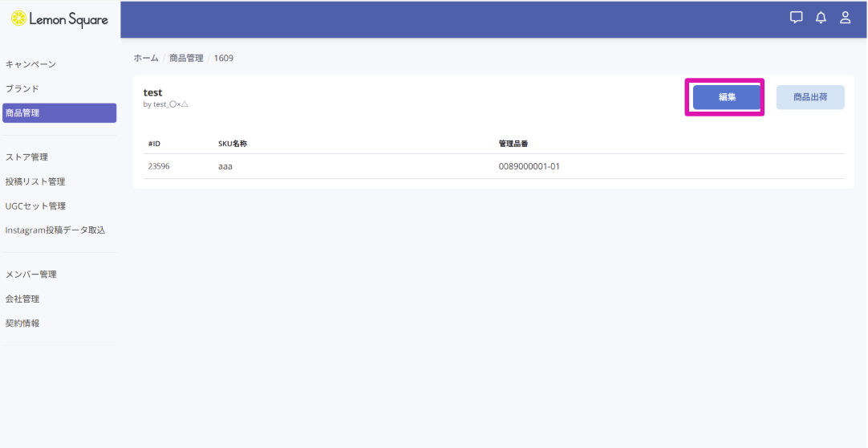The width and height of the screenshot is (868, 448).
Task: Navigate to UGCセット管理
Action: pyautogui.click(x=35, y=206)
